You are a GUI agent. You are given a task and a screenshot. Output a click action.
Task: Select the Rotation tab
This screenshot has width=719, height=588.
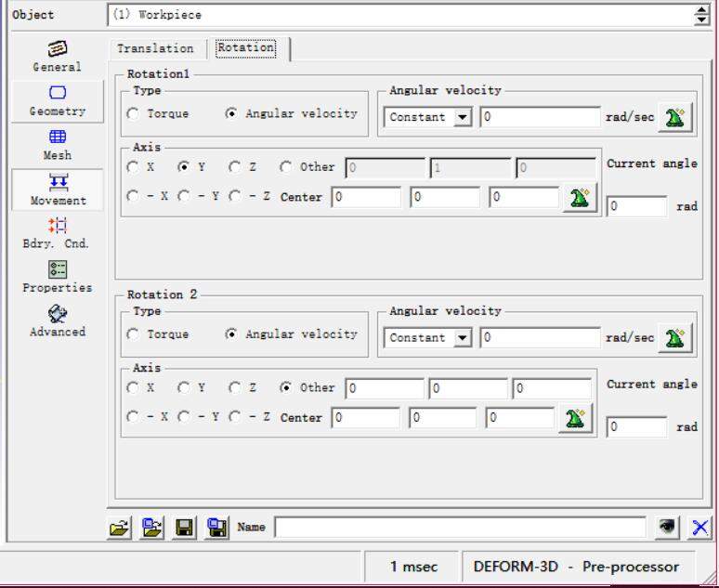coord(246,48)
